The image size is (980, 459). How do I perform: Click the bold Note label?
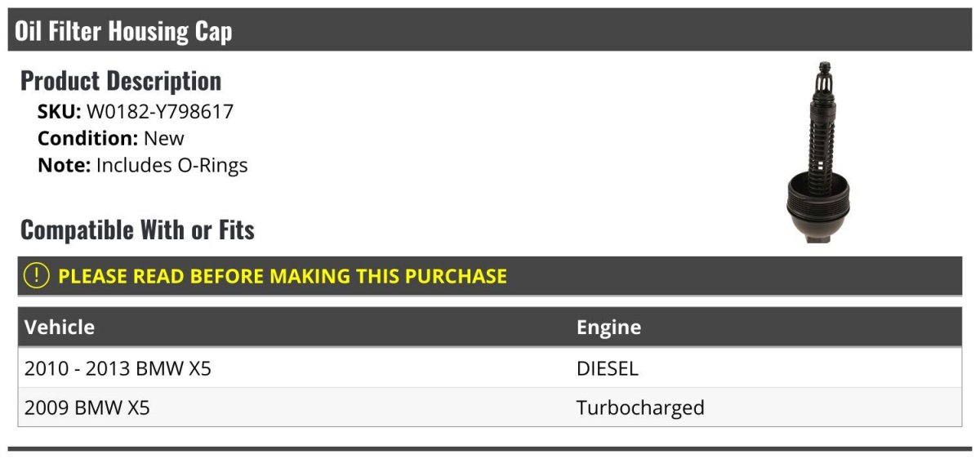(64, 165)
